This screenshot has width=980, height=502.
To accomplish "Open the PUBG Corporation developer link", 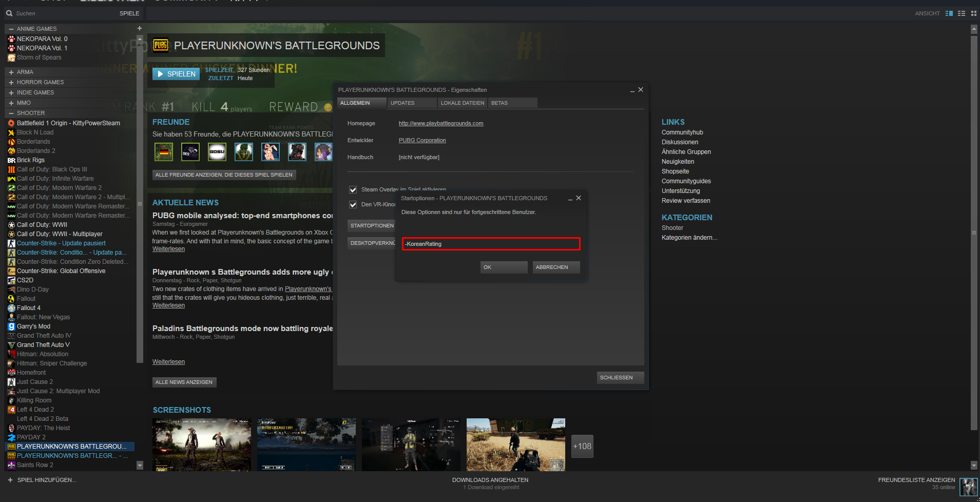I will click(x=422, y=140).
